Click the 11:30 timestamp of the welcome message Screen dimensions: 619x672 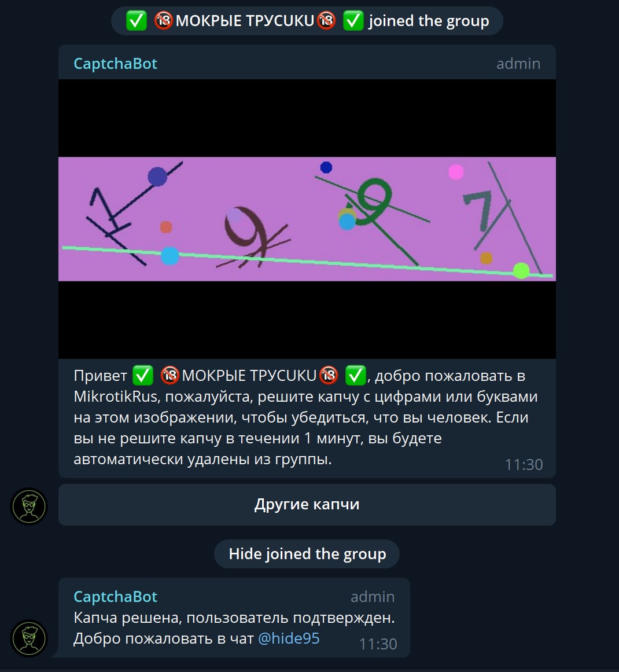tap(524, 465)
